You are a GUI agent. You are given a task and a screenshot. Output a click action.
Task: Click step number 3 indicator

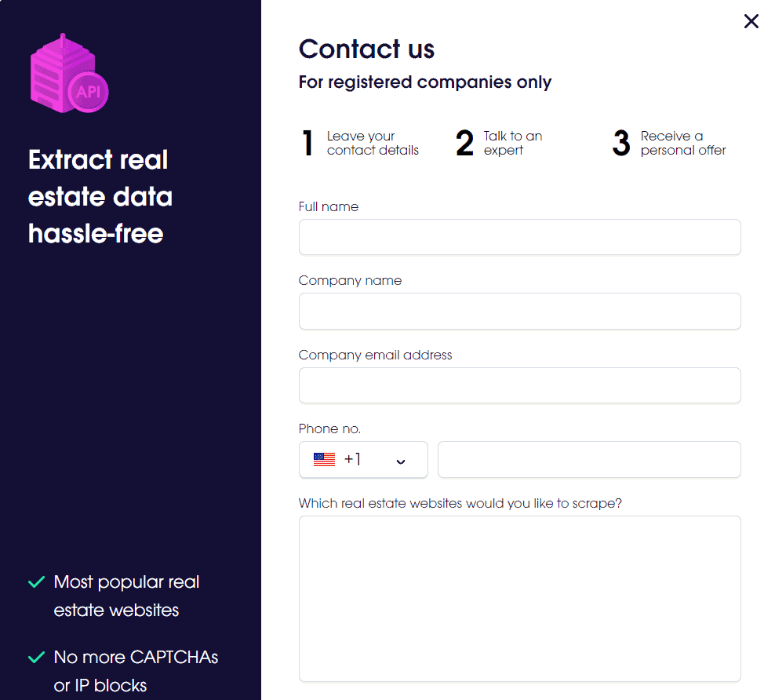click(x=621, y=143)
